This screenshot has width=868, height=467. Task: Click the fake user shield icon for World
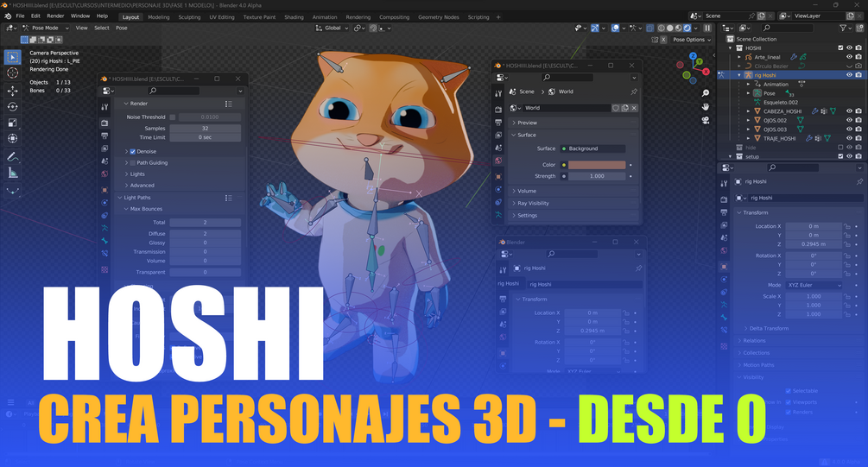616,108
